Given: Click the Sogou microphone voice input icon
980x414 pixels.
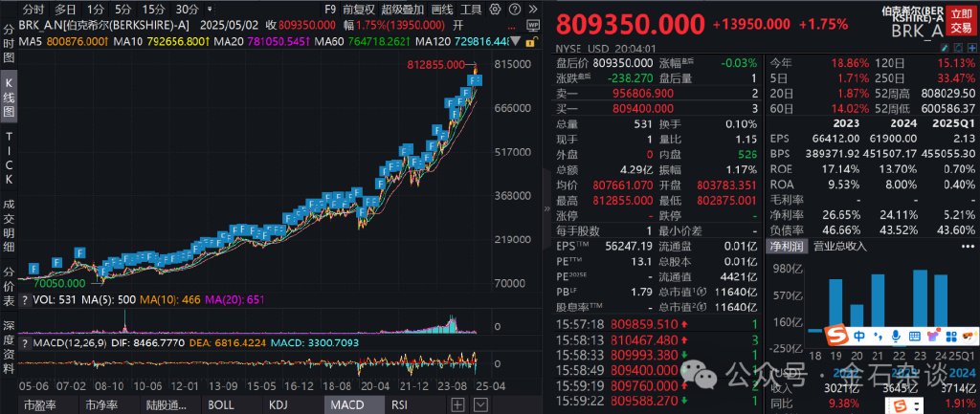Looking at the screenshot, I should click(896, 337).
